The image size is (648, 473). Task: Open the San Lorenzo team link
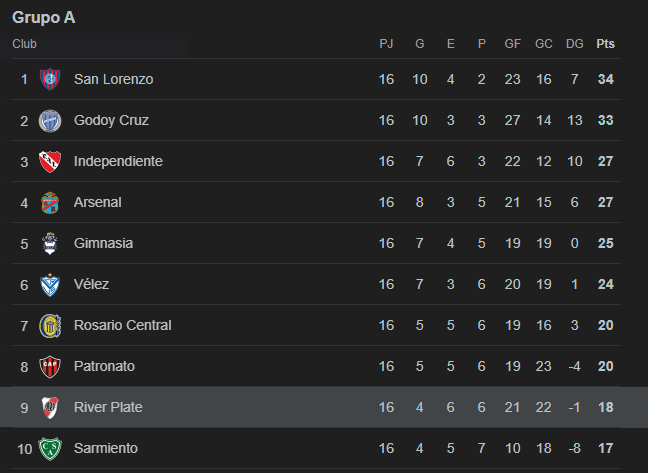tap(114, 79)
